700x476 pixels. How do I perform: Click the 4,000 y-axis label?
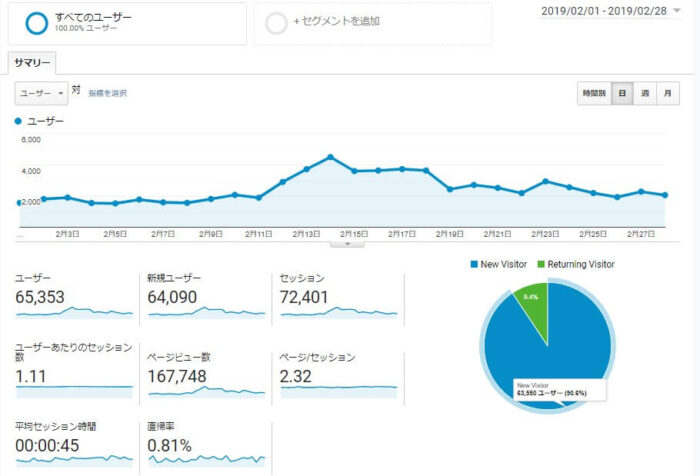tap(31, 171)
